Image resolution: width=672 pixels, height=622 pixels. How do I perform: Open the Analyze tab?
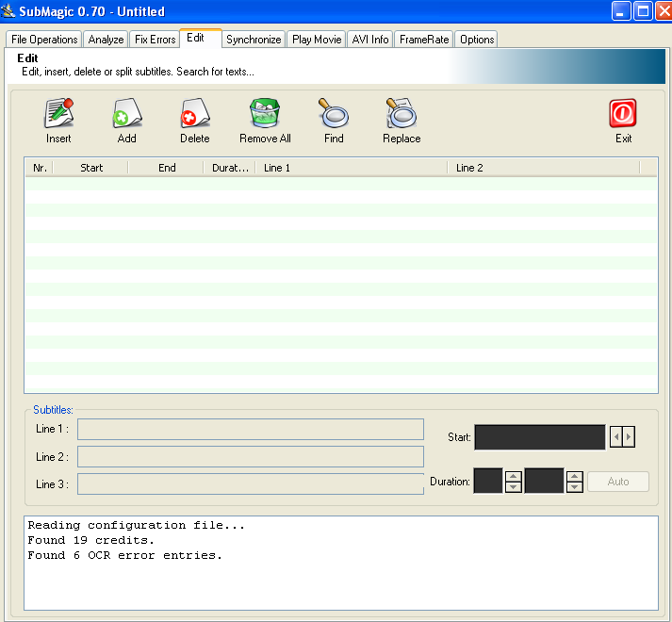coord(106,40)
